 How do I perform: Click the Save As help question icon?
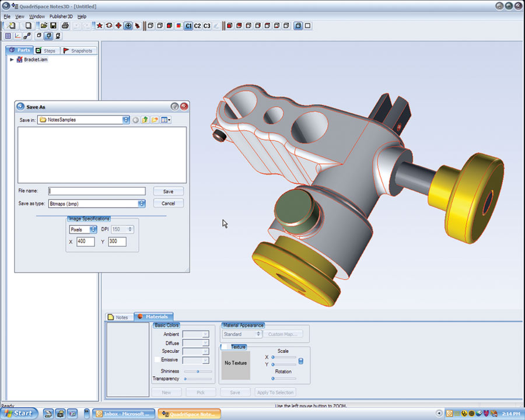coord(174,107)
